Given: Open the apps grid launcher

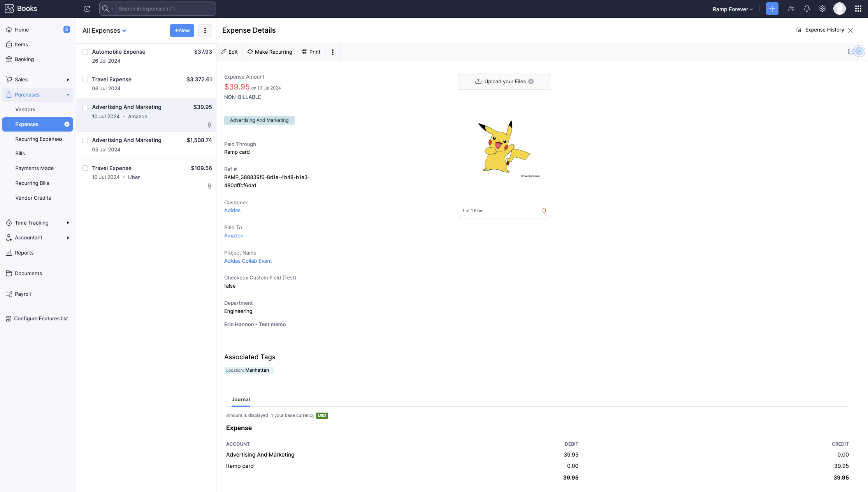Looking at the screenshot, I should point(858,9).
